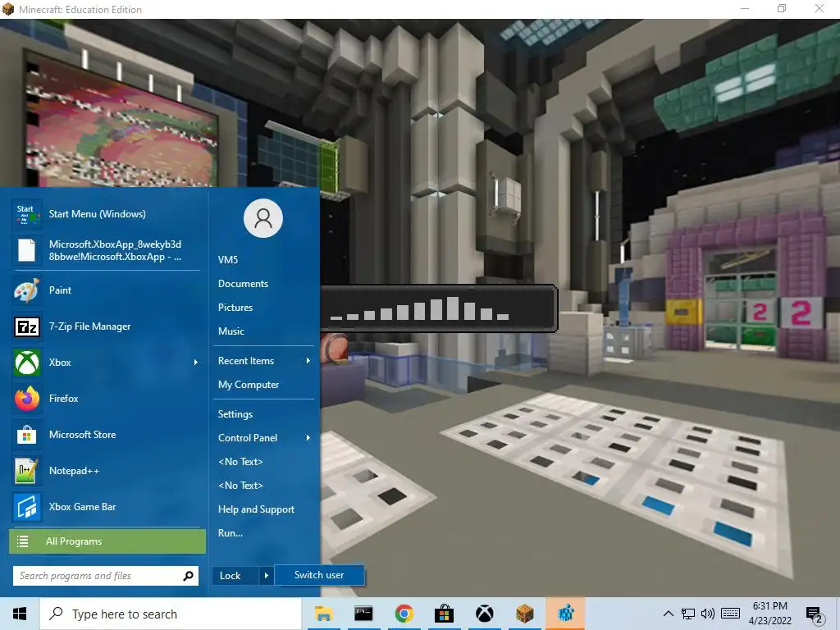Open Firefox from start menu
The image size is (840, 630).
106,399
